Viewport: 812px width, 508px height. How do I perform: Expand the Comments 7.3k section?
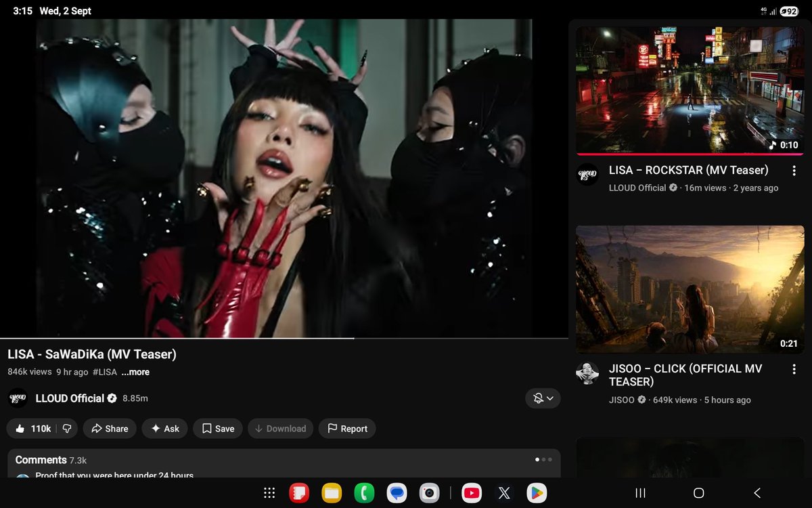[284, 463]
